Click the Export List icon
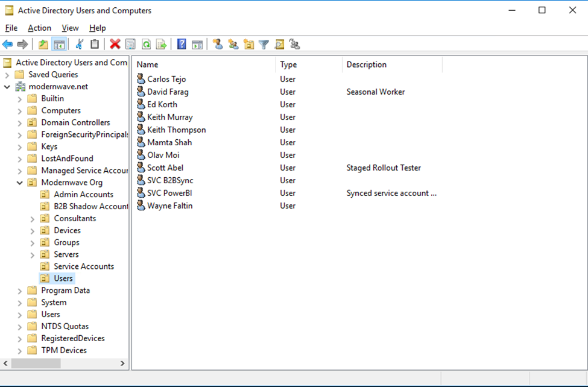 (x=161, y=44)
